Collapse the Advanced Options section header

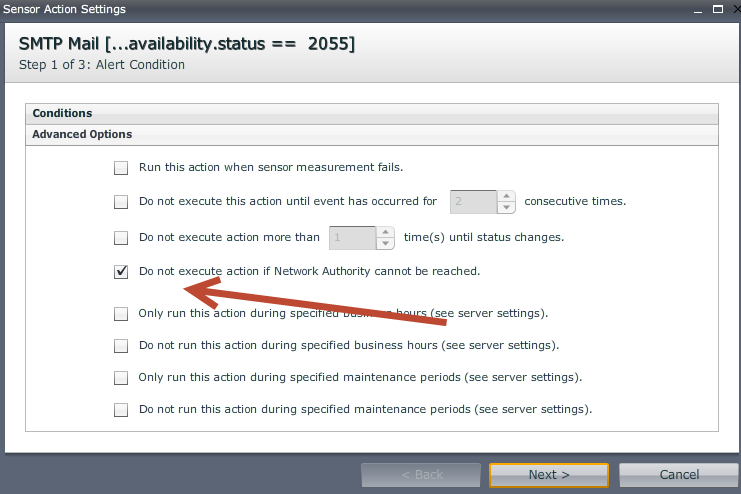tap(371, 134)
